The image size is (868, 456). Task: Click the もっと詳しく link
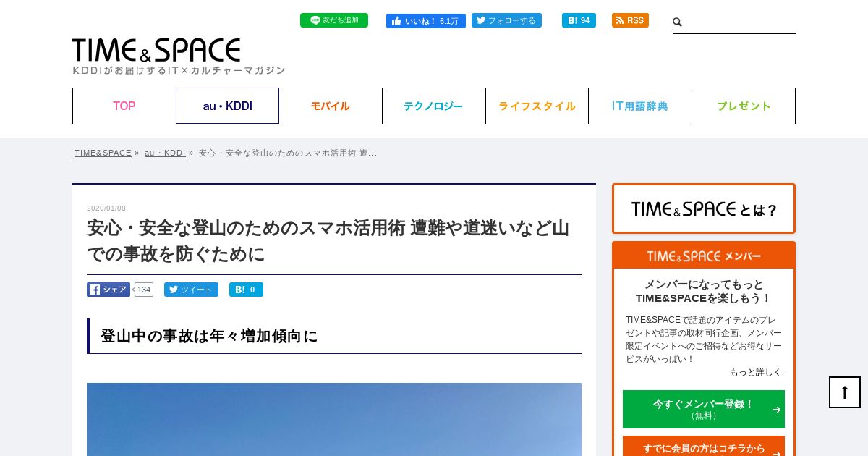(756, 372)
